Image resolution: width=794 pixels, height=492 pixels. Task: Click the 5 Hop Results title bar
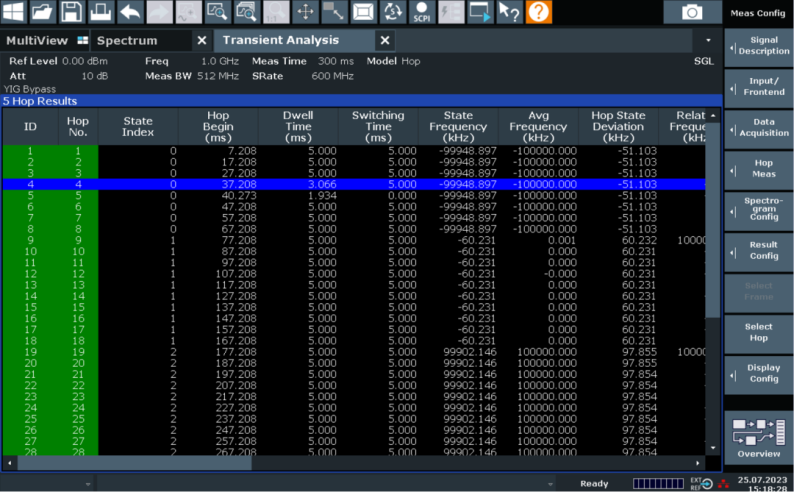(x=362, y=101)
